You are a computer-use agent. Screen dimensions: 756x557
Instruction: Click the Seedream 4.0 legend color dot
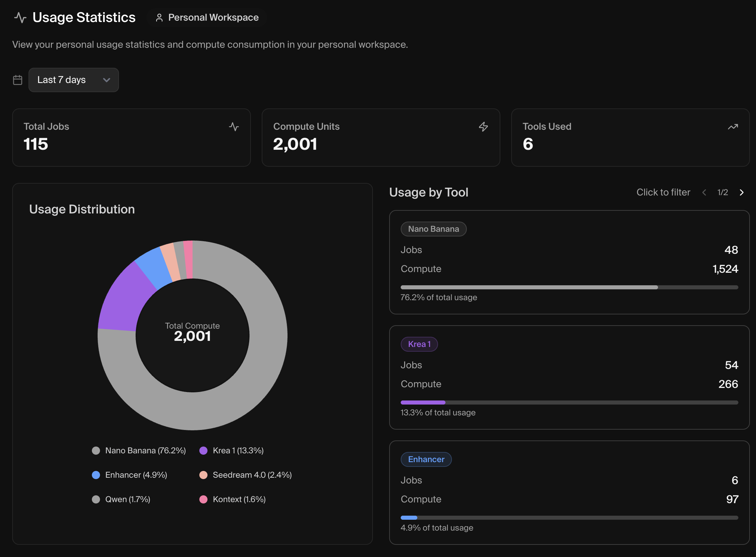[x=203, y=475]
